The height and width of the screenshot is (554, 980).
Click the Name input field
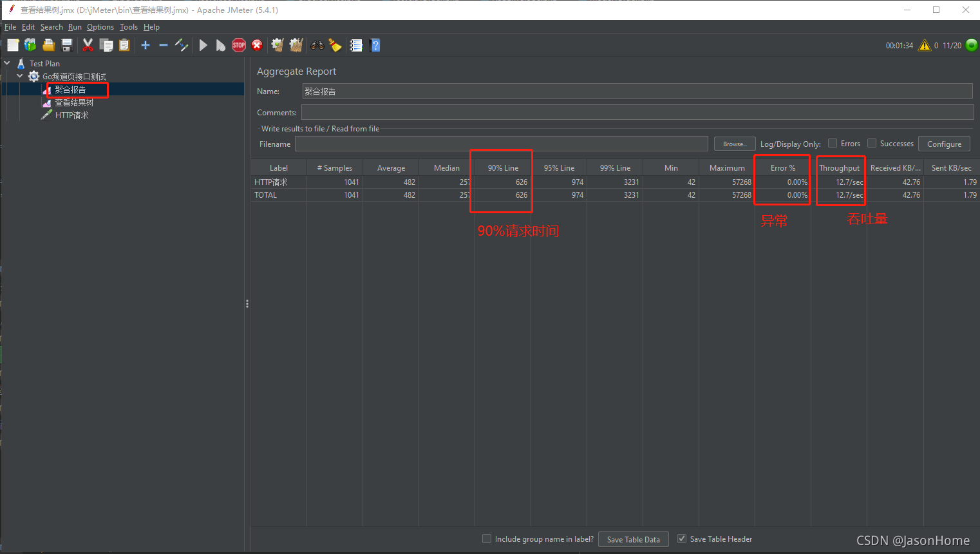click(637, 91)
